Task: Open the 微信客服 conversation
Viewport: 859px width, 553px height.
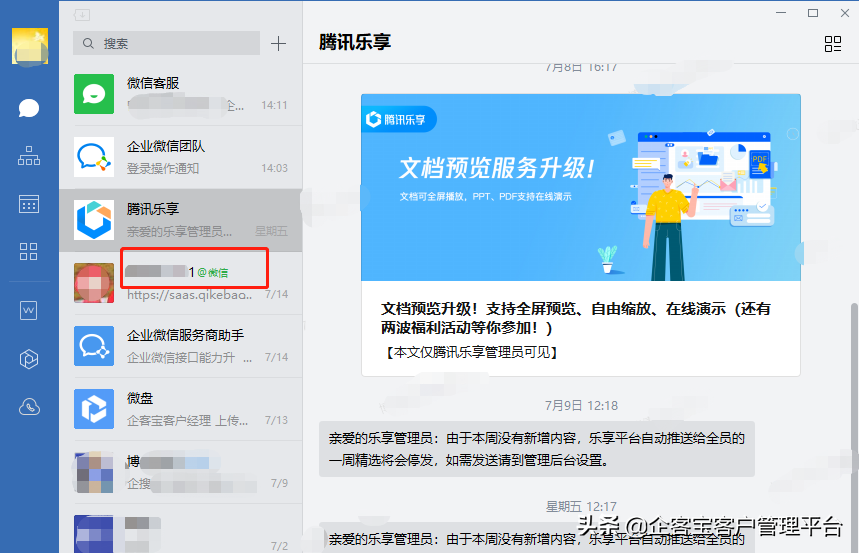Action: coord(181,94)
